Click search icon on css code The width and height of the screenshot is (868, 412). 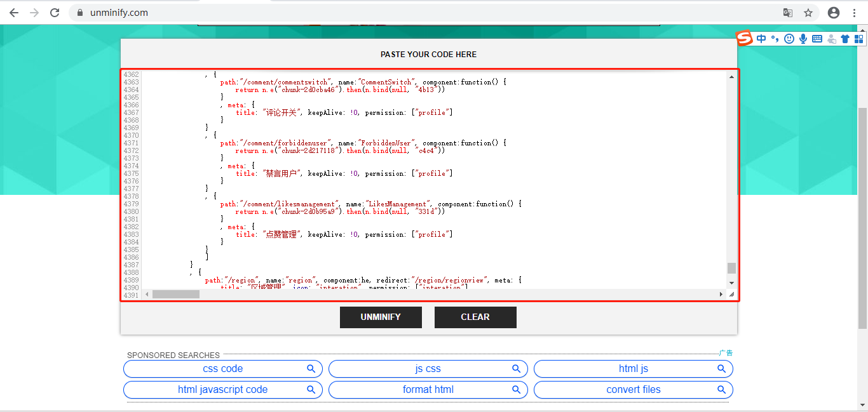tap(311, 369)
